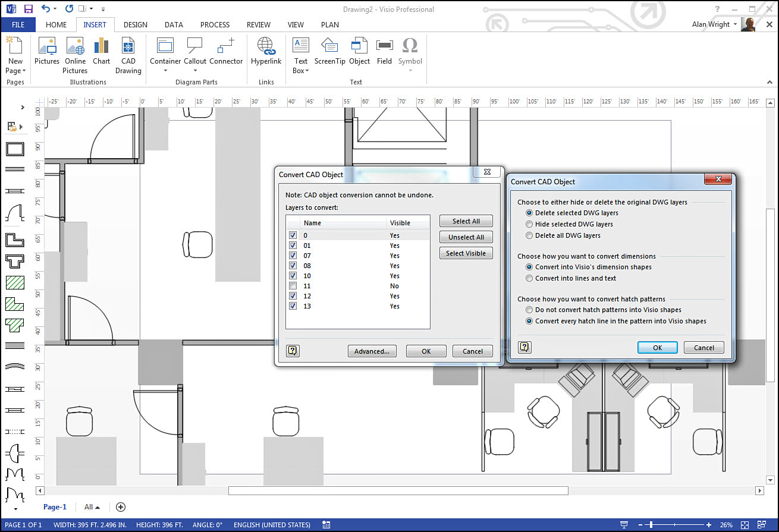Click the CAD Drawing icon
The image size is (779, 532).
point(128,46)
